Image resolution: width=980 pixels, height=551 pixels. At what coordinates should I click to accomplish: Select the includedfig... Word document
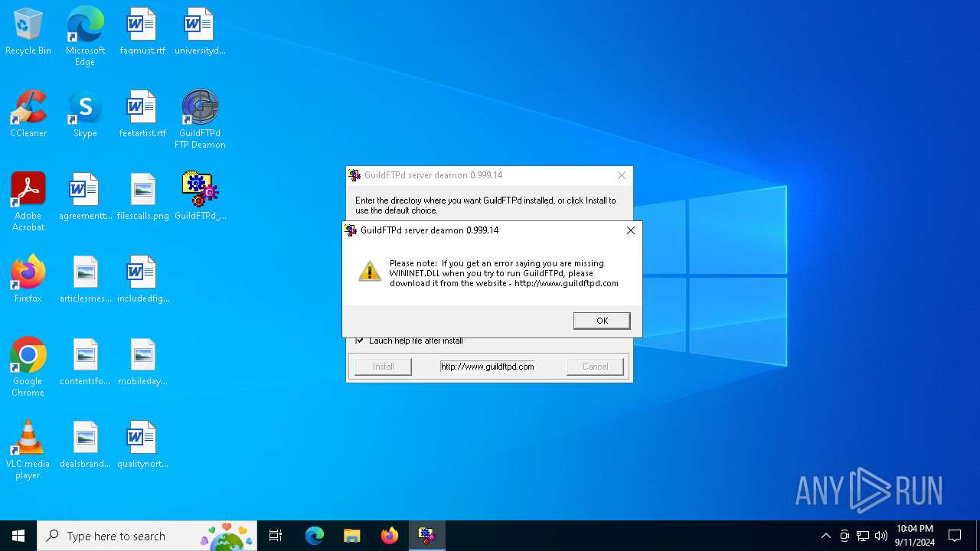tap(142, 279)
